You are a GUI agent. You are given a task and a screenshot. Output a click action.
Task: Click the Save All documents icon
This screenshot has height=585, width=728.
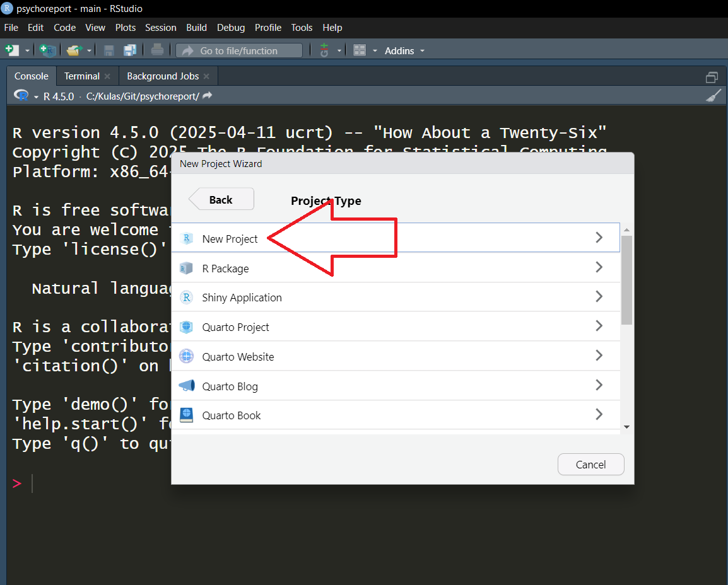pyautogui.click(x=131, y=50)
